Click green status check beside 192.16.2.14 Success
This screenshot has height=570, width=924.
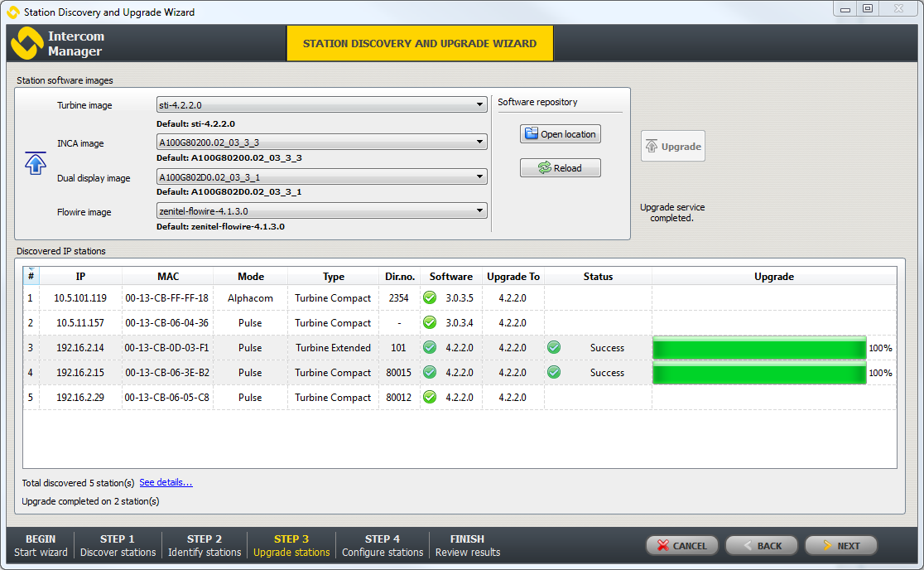coord(554,348)
